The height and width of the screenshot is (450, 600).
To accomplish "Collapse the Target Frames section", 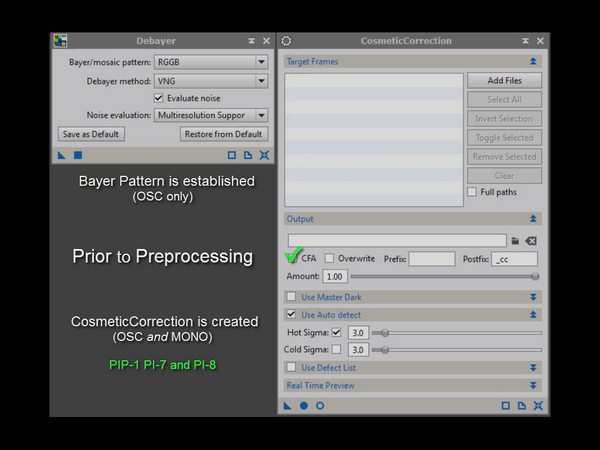I will (x=533, y=61).
